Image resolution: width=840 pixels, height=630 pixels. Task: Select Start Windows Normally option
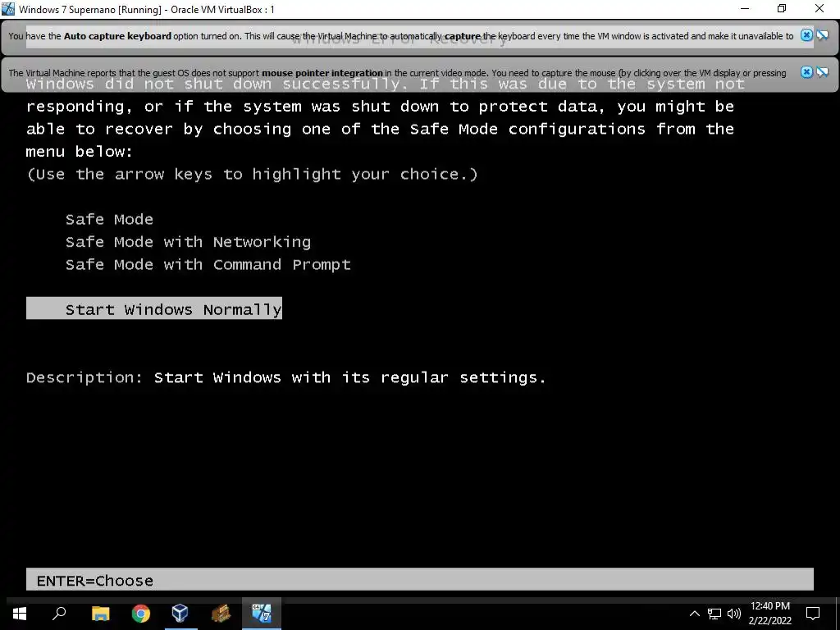click(154, 308)
